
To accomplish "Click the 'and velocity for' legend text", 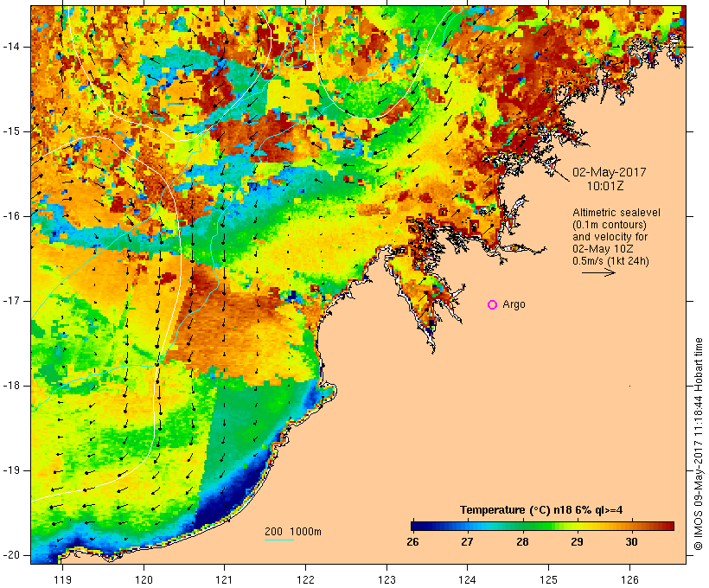I will [x=610, y=237].
